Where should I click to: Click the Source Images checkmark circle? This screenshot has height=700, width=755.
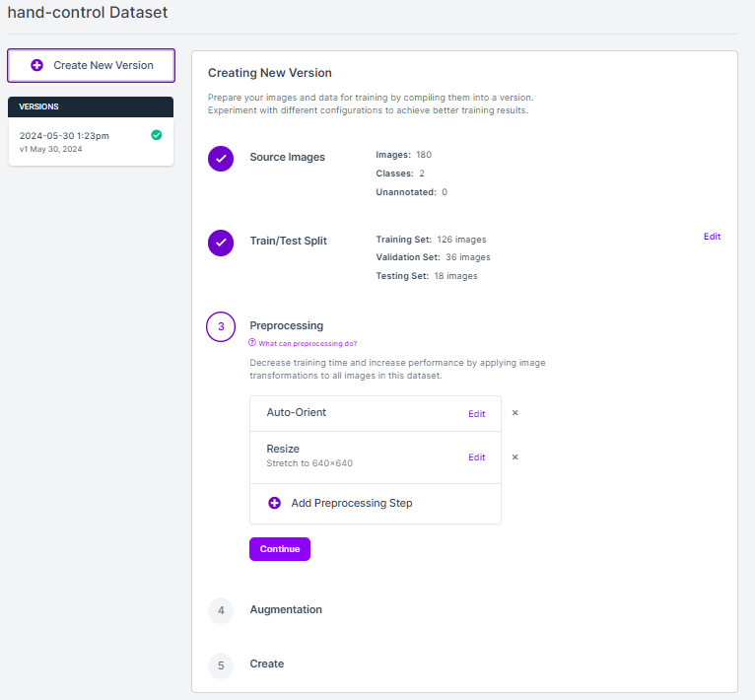(221, 159)
